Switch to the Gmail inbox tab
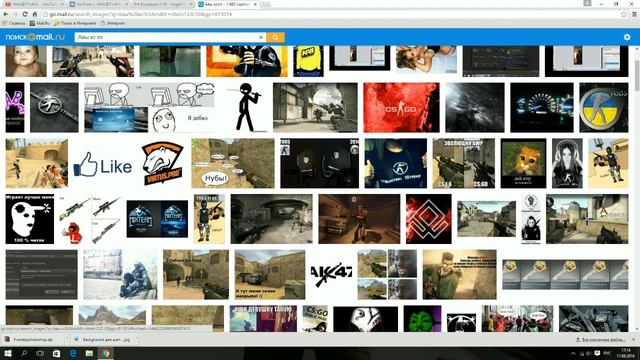 (163, 4)
